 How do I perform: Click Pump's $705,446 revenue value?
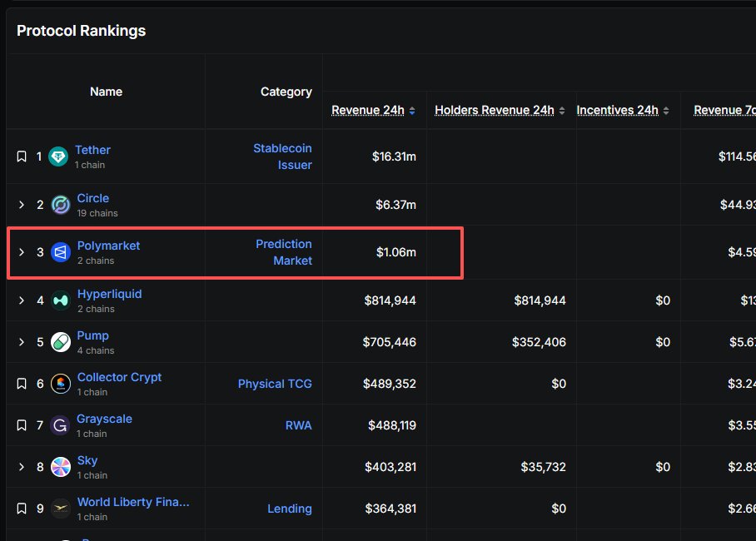(389, 342)
